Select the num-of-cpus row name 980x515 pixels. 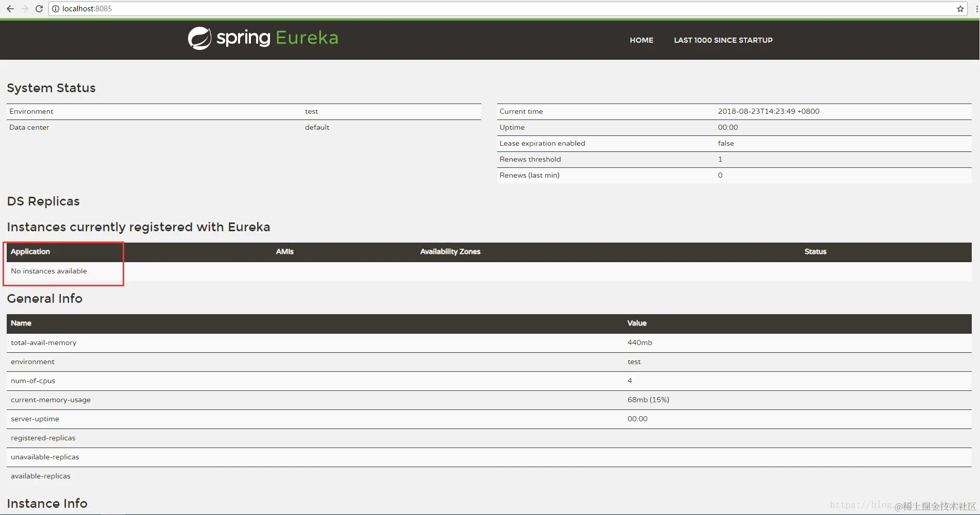33,381
